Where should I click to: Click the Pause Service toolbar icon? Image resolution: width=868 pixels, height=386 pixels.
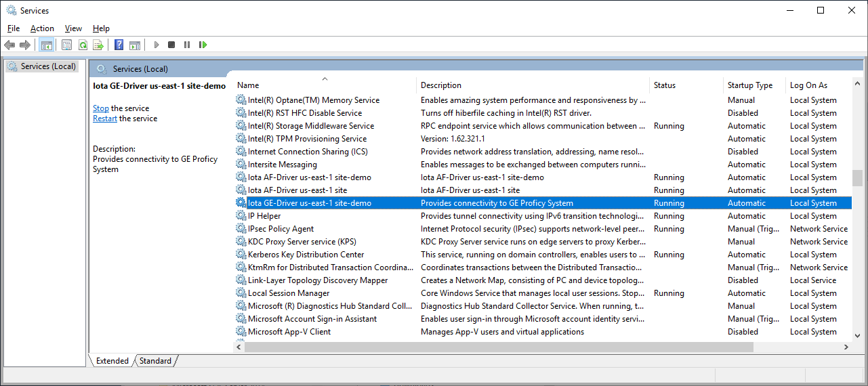click(187, 45)
